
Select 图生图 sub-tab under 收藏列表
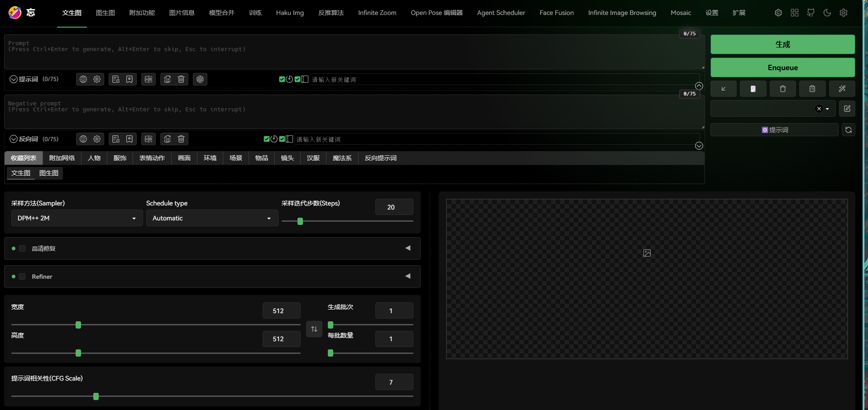click(49, 173)
